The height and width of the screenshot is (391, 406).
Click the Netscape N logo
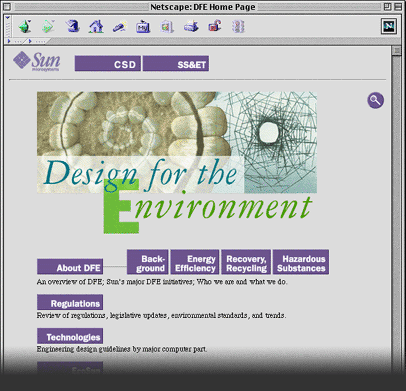tap(389, 26)
